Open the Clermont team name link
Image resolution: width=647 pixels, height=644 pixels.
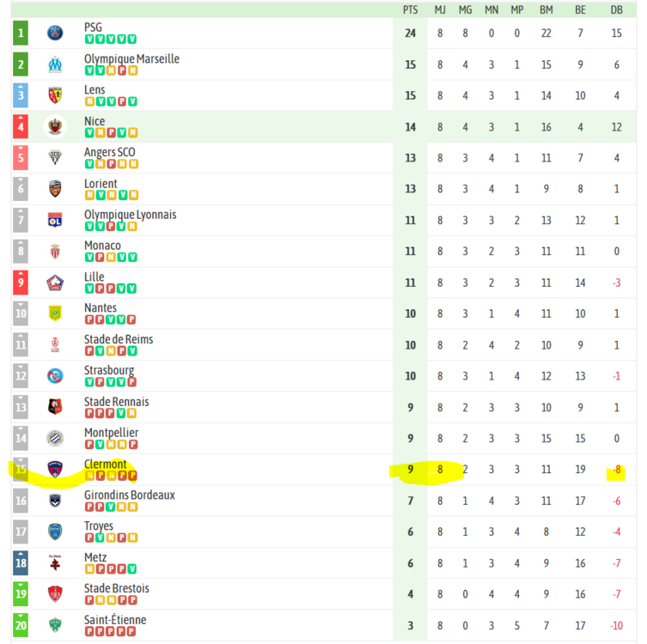click(x=105, y=464)
